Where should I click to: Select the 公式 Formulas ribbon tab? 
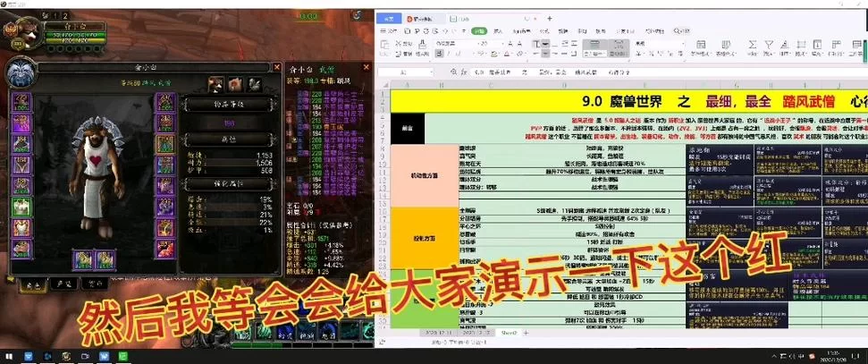coord(544,31)
